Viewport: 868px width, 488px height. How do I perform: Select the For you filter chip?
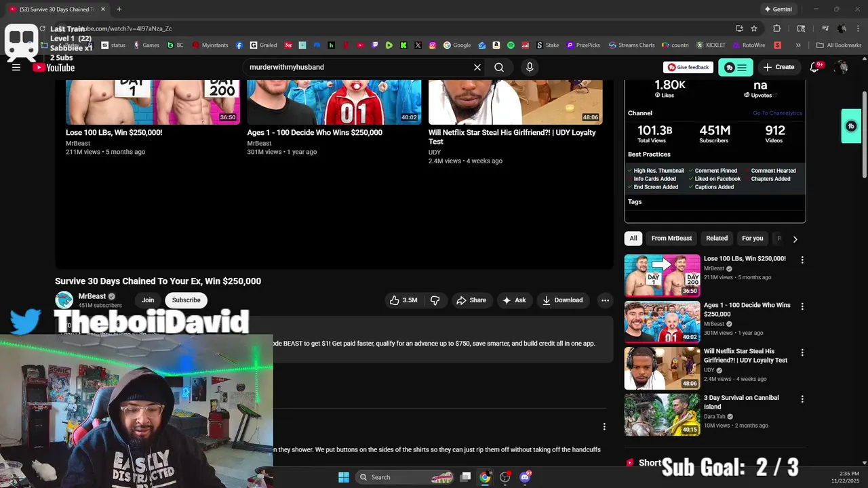752,239
